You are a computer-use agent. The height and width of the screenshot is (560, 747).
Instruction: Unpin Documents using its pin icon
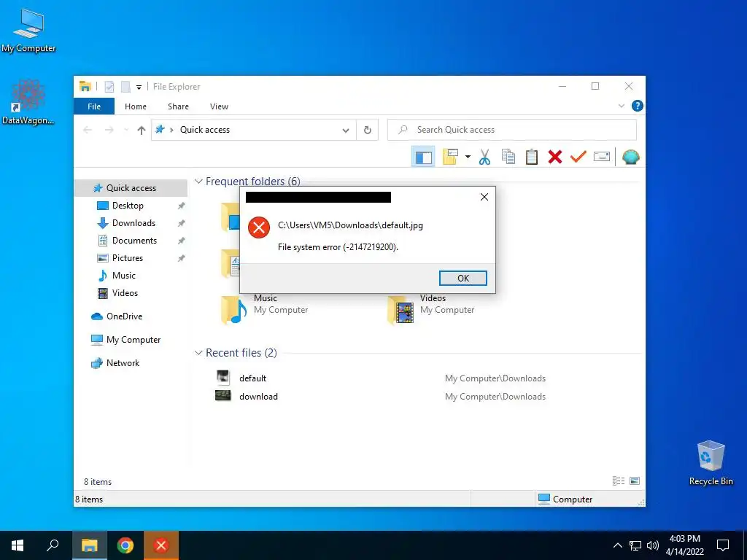pos(181,241)
